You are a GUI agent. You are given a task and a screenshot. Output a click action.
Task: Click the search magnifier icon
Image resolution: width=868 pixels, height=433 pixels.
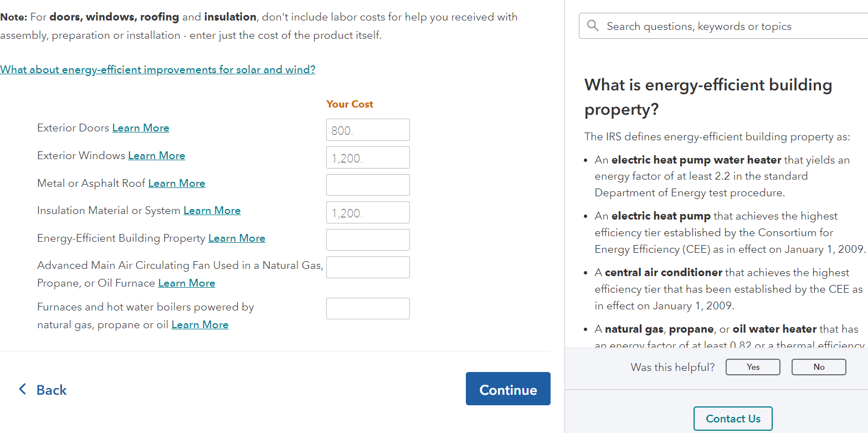[593, 26]
